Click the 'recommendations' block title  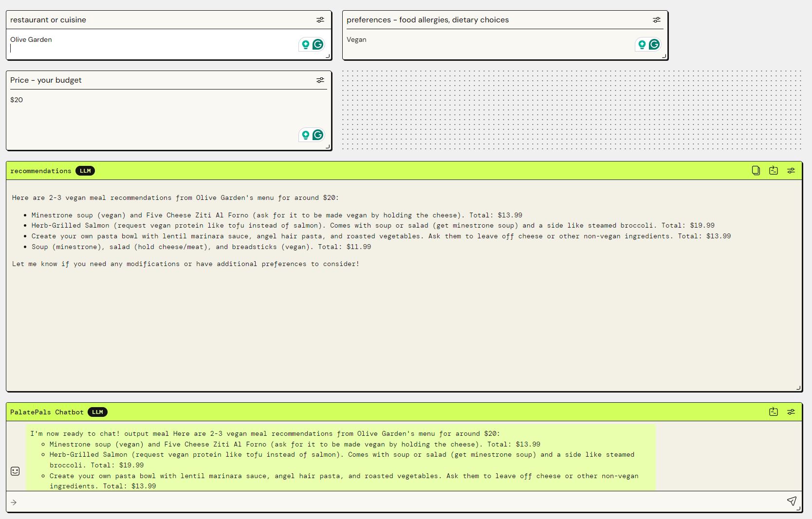[41, 171]
